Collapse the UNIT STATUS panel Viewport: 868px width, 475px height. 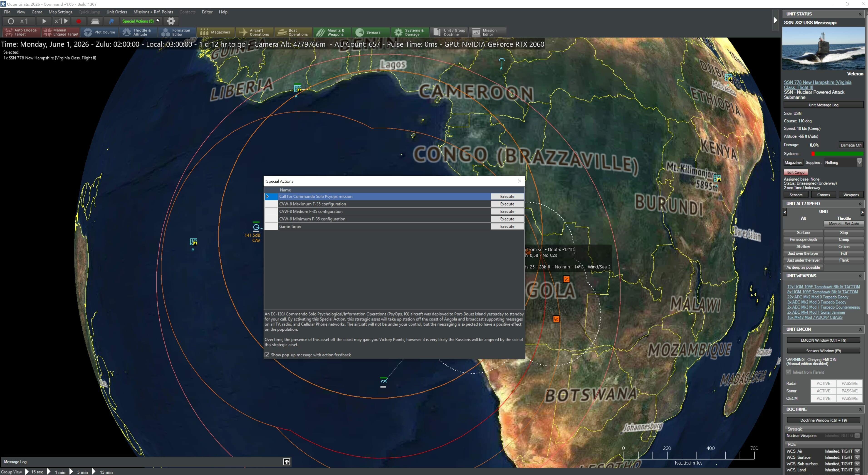coord(860,14)
